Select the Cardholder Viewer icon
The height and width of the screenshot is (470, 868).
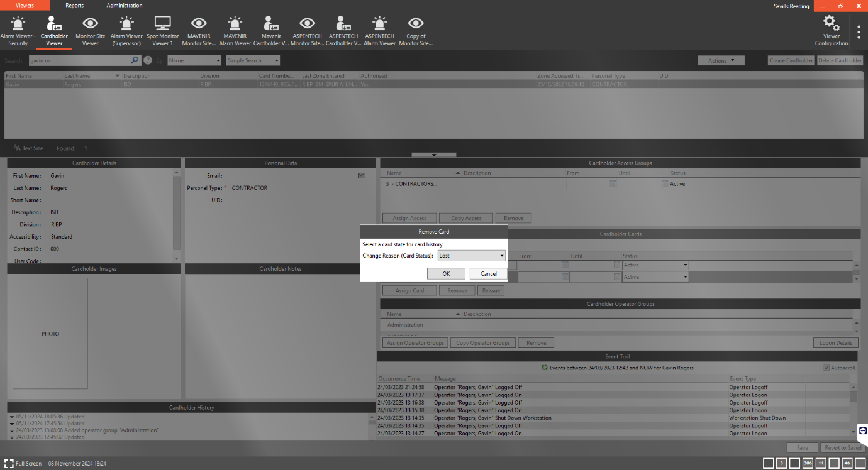coord(54,31)
